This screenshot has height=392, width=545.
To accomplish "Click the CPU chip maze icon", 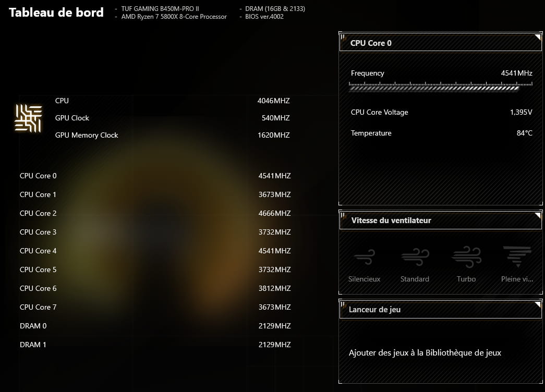I will pyautogui.click(x=28, y=118).
